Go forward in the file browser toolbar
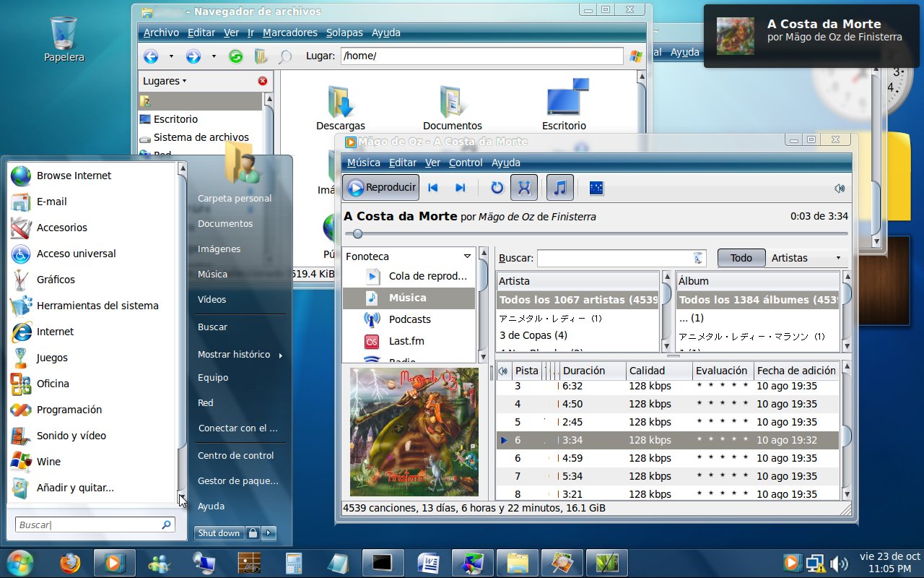Viewport: 924px width, 578px height. (193, 56)
